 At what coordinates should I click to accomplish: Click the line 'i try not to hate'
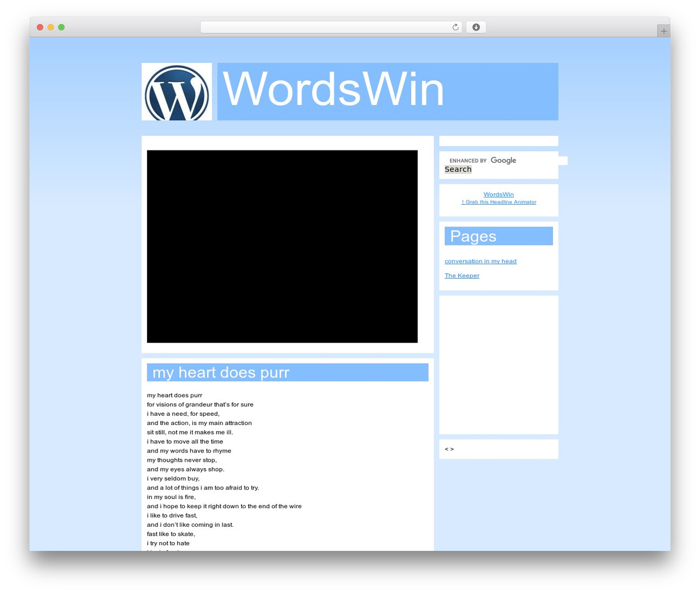168,543
